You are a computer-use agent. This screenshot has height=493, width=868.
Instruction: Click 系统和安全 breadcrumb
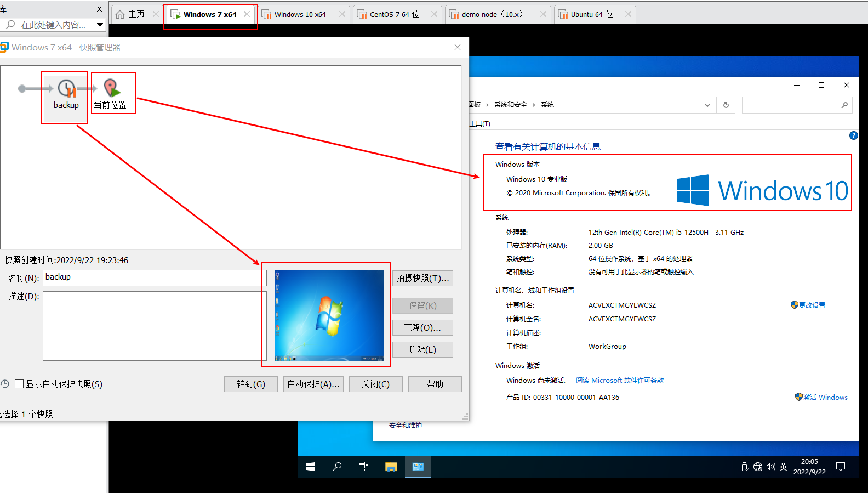(511, 105)
